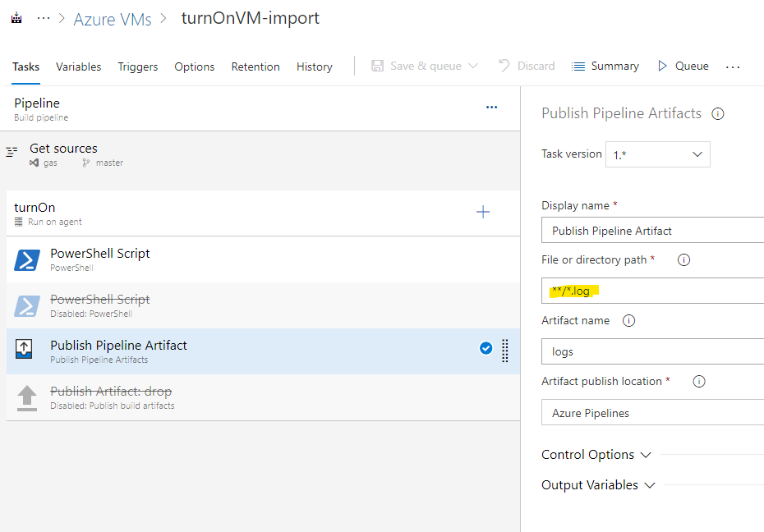Open the breadcrumb ellipsis menu
764x532 pixels.
[44, 19]
